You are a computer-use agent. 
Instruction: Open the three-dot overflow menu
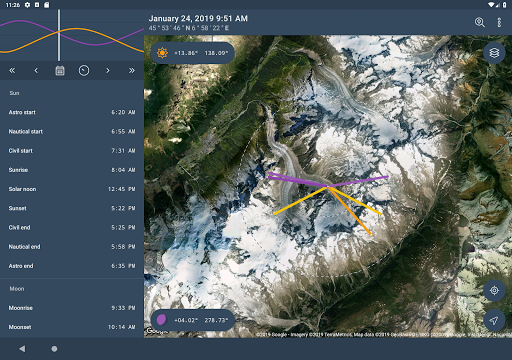(499, 22)
